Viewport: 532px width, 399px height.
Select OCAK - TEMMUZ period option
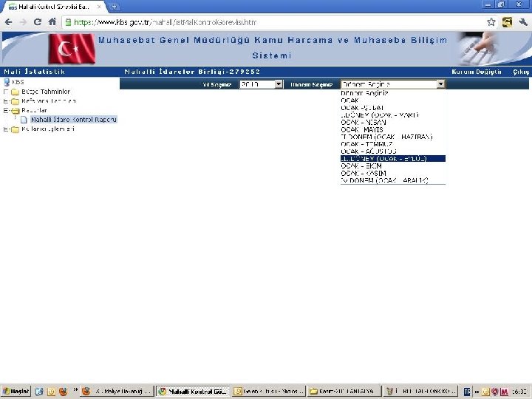[x=392, y=144]
